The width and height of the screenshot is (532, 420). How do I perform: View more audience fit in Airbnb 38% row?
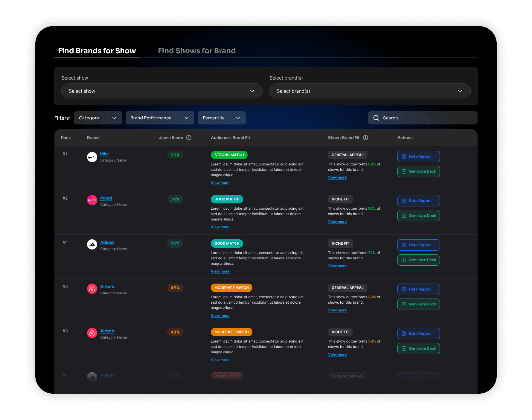pos(220,360)
